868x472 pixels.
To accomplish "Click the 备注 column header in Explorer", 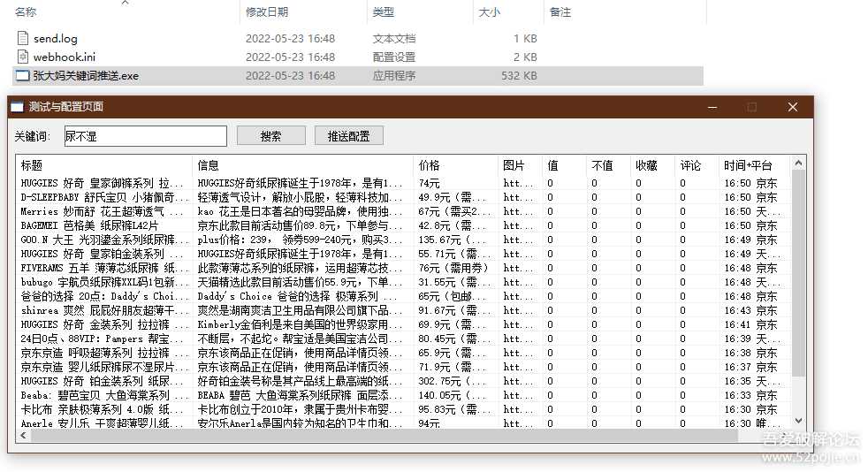I will (560, 11).
